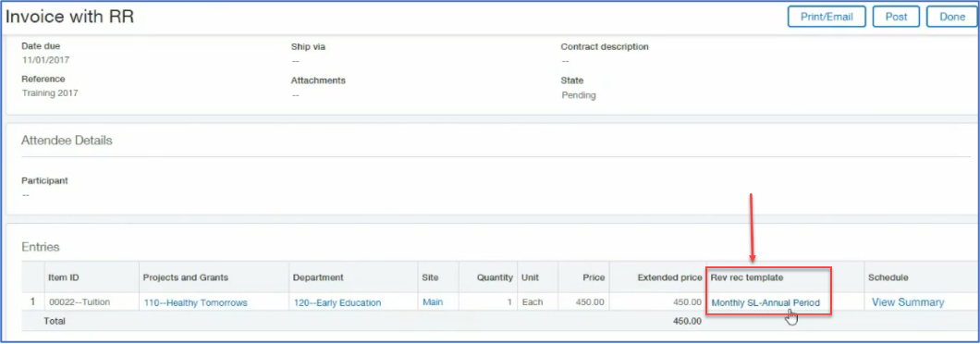Click View Summary schedule link

908,302
